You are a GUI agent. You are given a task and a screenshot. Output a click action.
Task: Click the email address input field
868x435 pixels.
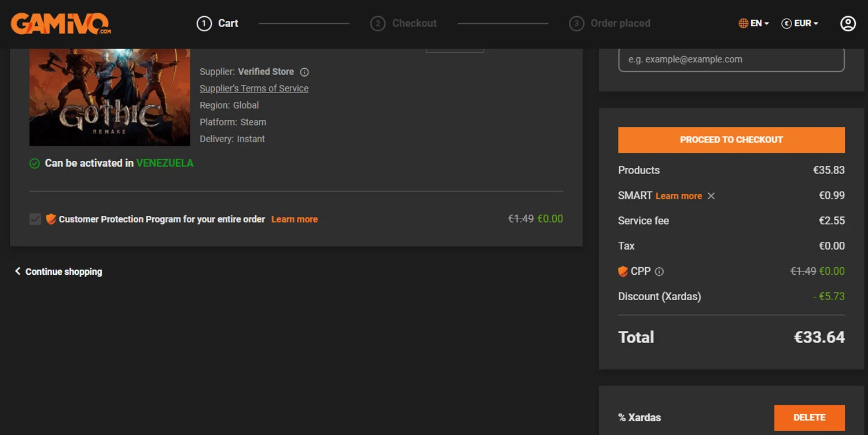click(x=731, y=60)
